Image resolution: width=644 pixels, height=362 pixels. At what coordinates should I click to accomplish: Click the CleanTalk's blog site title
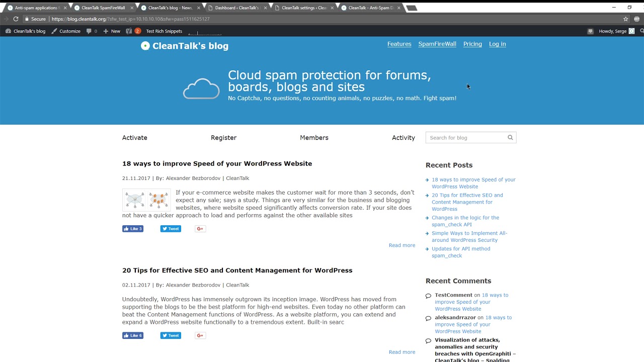pos(190,46)
